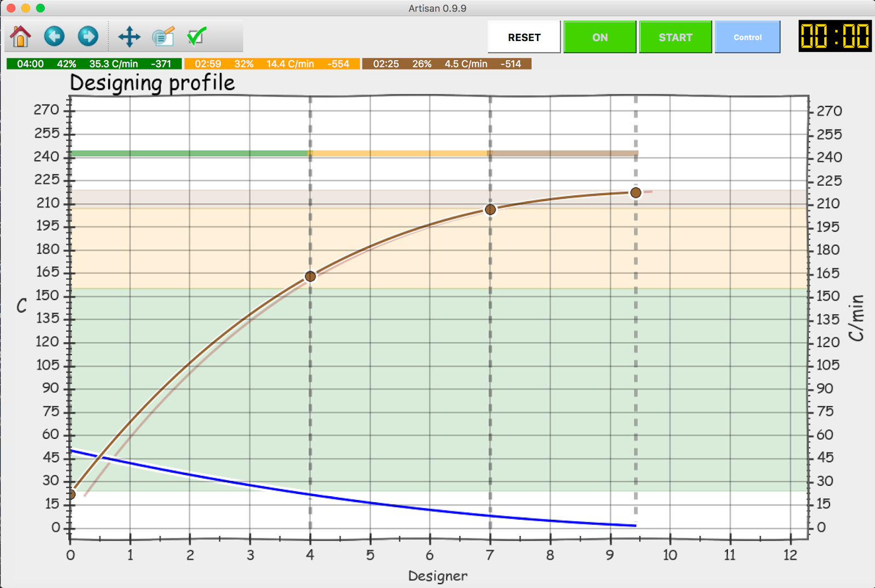This screenshot has width=875, height=588.
Task: Open the Control panel button
Action: click(748, 37)
